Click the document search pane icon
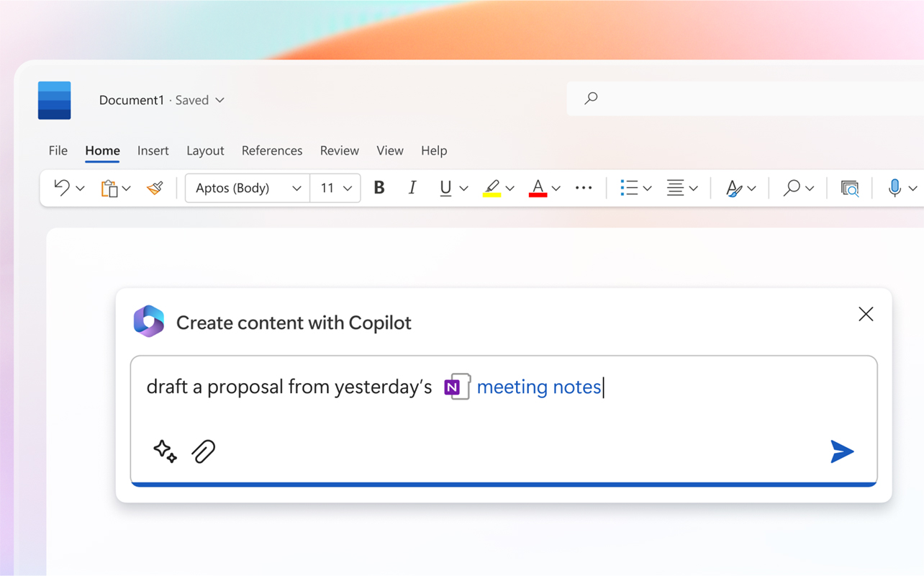 point(850,189)
